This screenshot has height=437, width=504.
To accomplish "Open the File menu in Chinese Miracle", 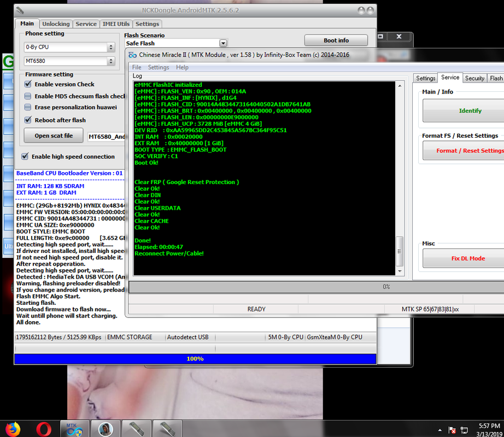I will [x=137, y=67].
